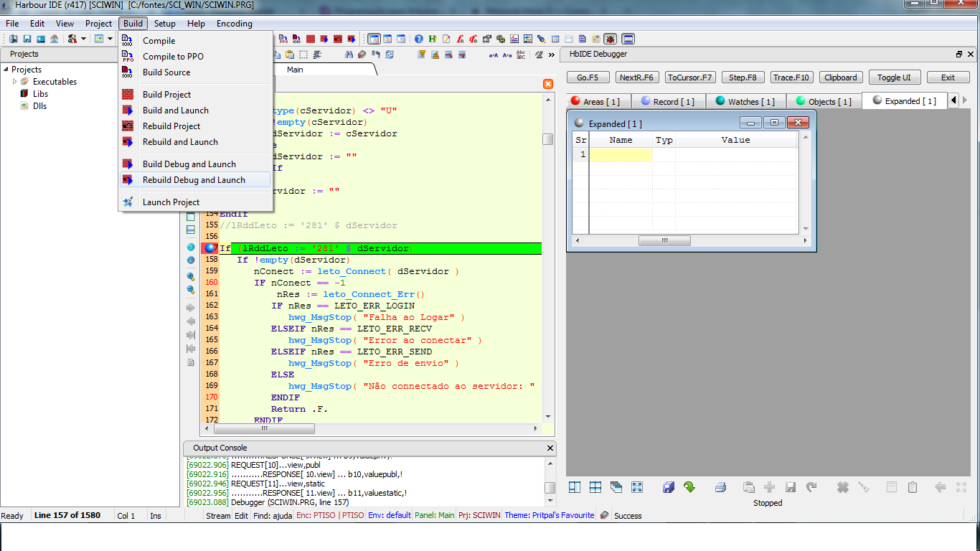Screen dimensions: 980x551
Task: Click the empty Name cell in row 1
Action: point(621,155)
